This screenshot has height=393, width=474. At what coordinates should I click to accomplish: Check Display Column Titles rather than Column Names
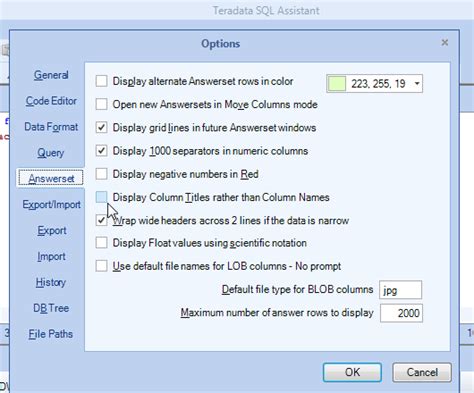pos(101,197)
